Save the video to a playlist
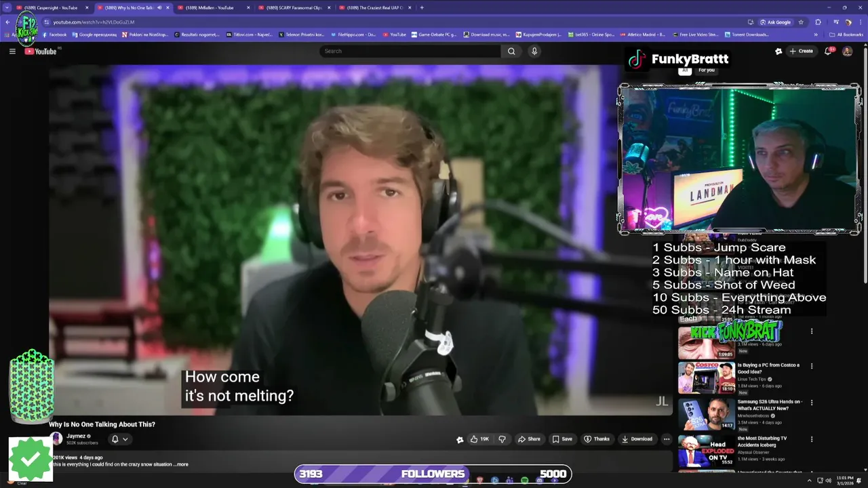Screen dimensions: 868x488 click(x=562, y=439)
